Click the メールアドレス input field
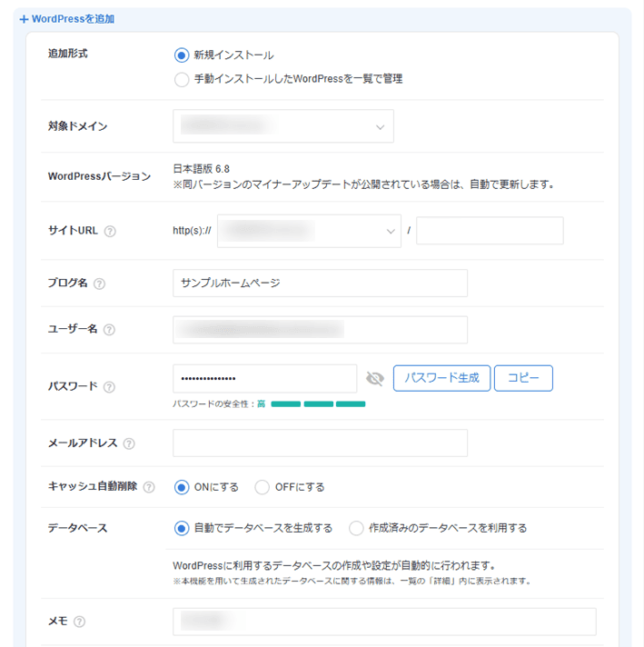Screen dimensions: 644x647 click(x=320, y=443)
